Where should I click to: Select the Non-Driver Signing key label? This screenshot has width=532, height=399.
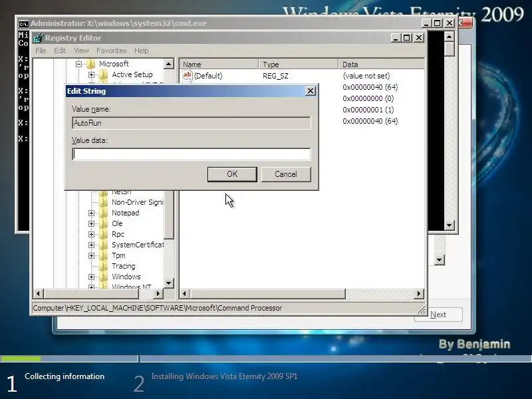point(138,202)
